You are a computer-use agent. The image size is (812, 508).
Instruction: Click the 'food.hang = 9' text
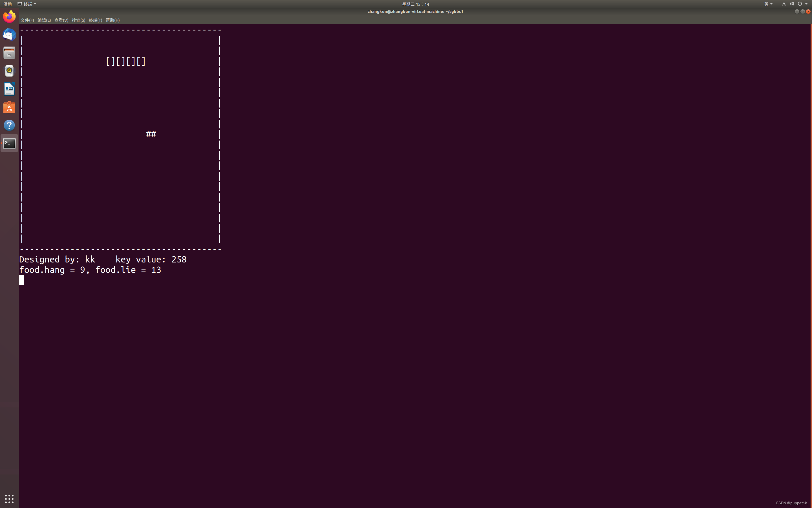[x=52, y=270]
